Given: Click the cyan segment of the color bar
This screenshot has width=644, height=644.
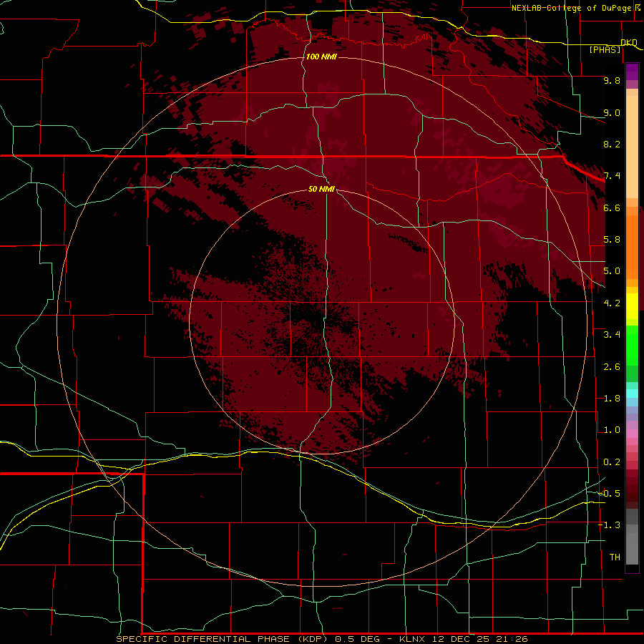Looking at the screenshot, I should coord(632,394).
